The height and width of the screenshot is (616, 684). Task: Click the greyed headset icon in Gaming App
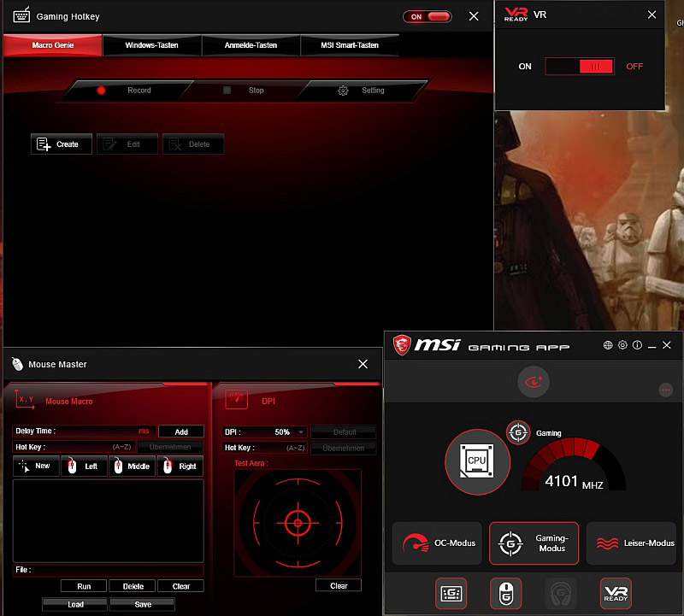[561, 593]
